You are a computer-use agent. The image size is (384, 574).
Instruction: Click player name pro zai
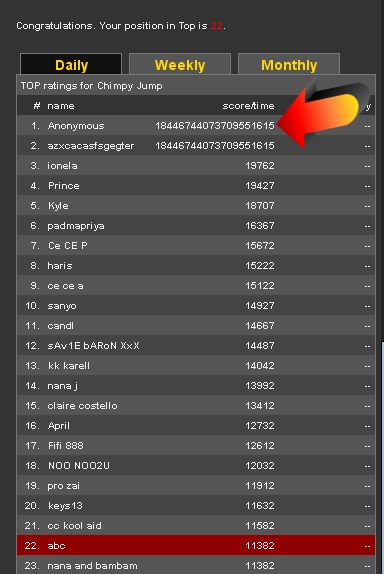(x=63, y=486)
